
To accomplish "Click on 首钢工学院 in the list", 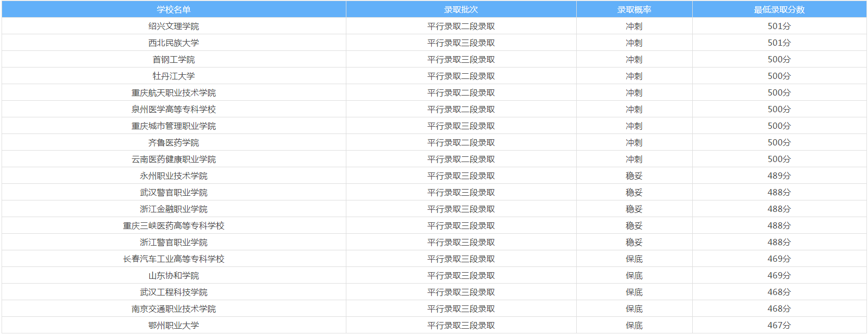I will (x=174, y=59).
